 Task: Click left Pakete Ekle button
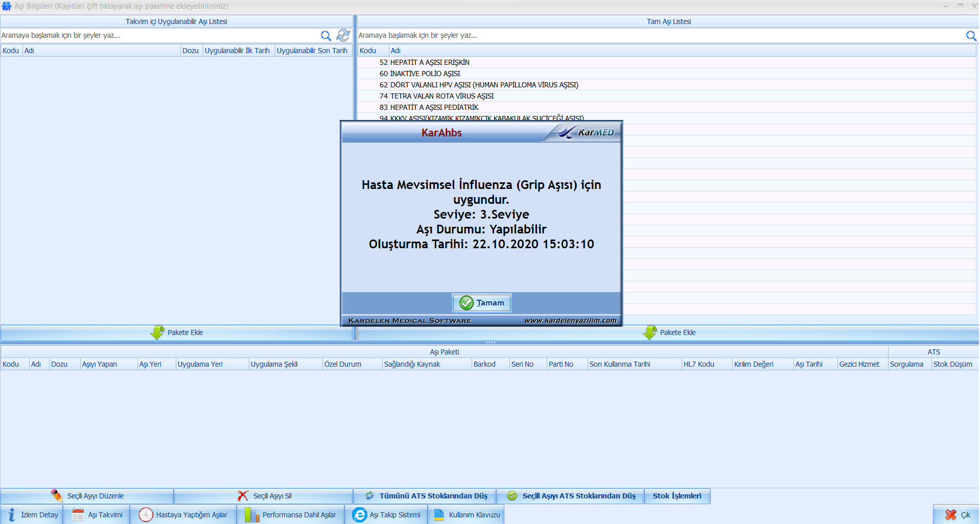click(x=177, y=332)
